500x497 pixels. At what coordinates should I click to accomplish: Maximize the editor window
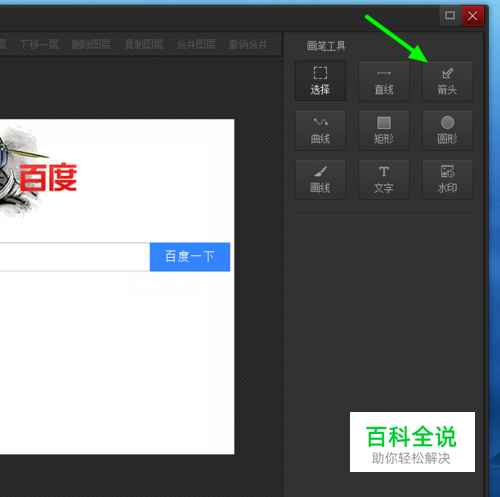point(450,15)
